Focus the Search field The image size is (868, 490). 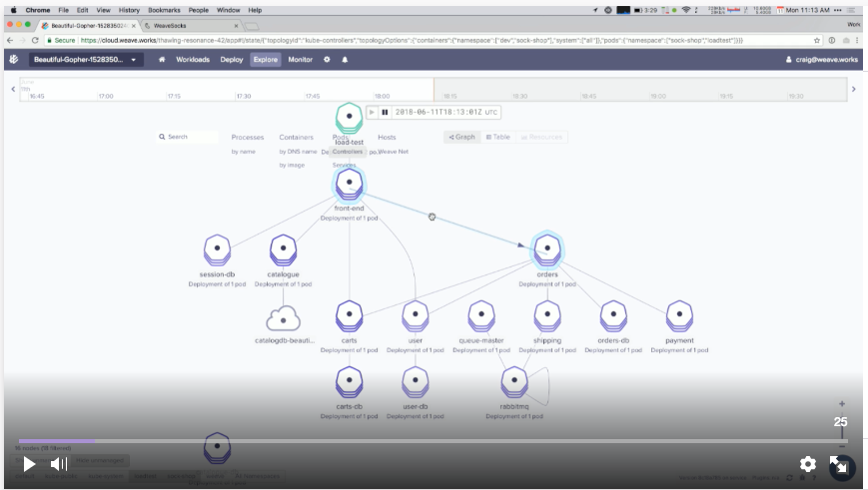pyautogui.click(x=188, y=137)
